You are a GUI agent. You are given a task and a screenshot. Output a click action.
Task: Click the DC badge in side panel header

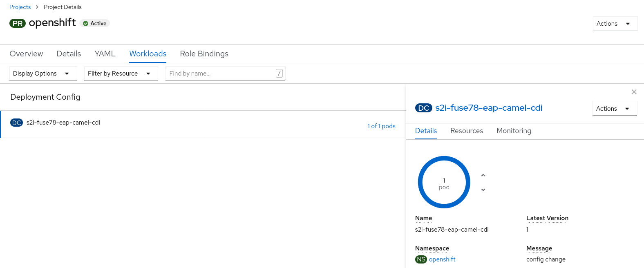coord(423,108)
